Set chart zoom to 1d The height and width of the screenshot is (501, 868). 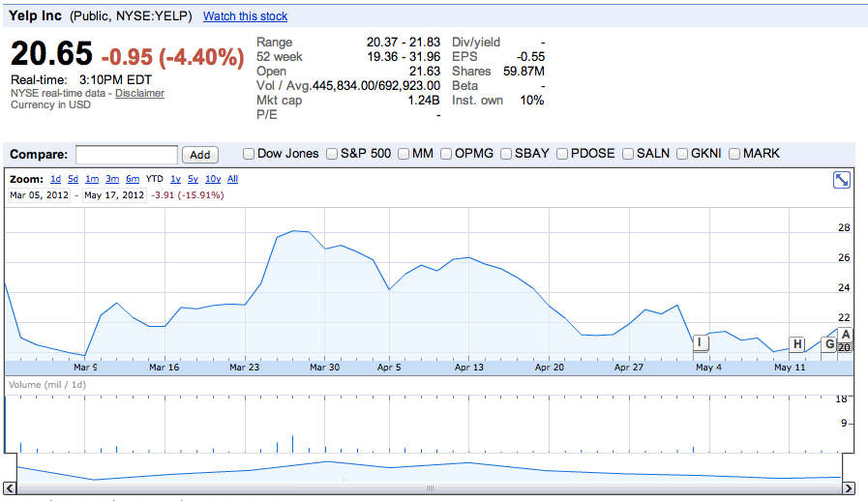click(x=55, y=179)
